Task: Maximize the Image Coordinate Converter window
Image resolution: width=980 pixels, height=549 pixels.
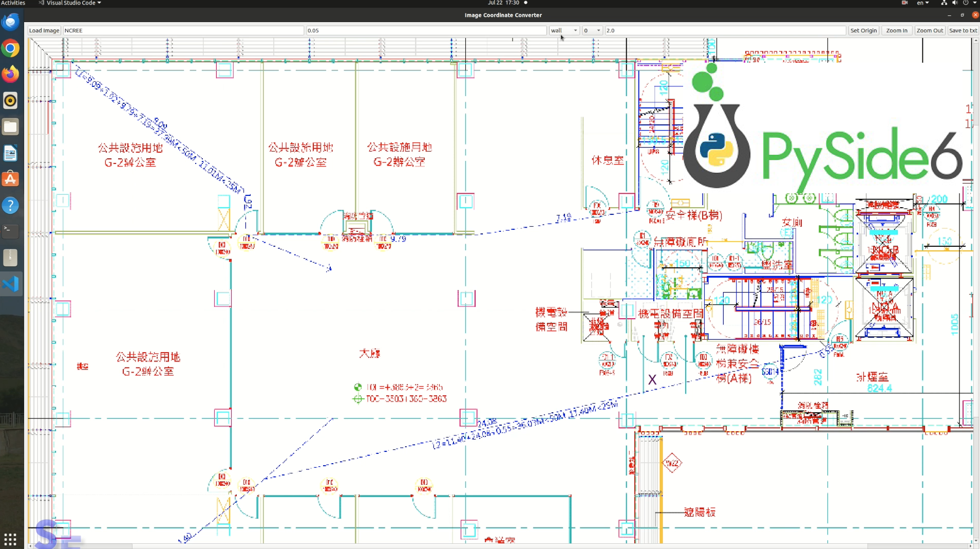Action: [x=962, y=15]
